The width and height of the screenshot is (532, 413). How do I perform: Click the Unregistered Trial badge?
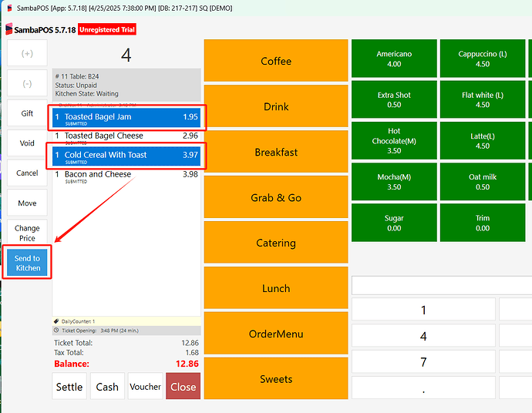[x=107, y=29]
